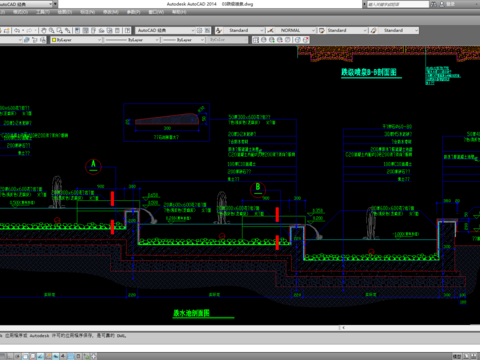Click the Undo arrow icon
480x360 pixels.
17,30
